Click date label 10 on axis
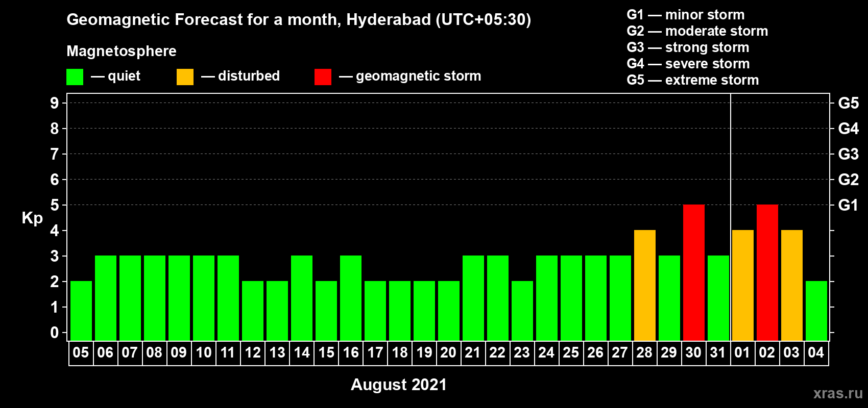This screenshot has width=868, height=408. 203,352
